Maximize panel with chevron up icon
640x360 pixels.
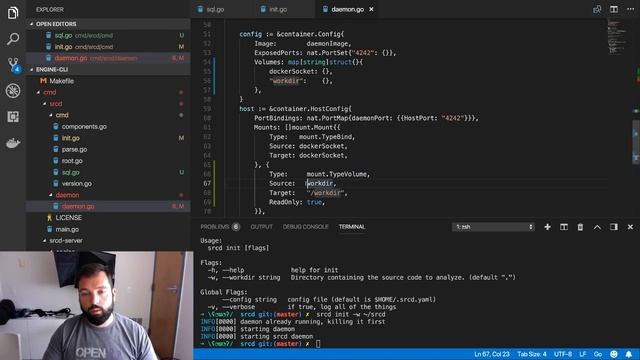click(x=597, y=227)
